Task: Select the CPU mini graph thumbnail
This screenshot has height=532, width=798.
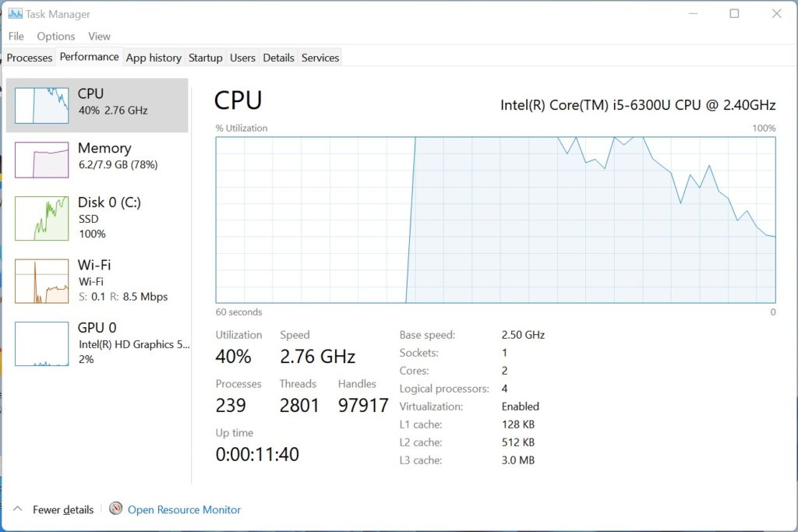Action: tap(42, 105)
